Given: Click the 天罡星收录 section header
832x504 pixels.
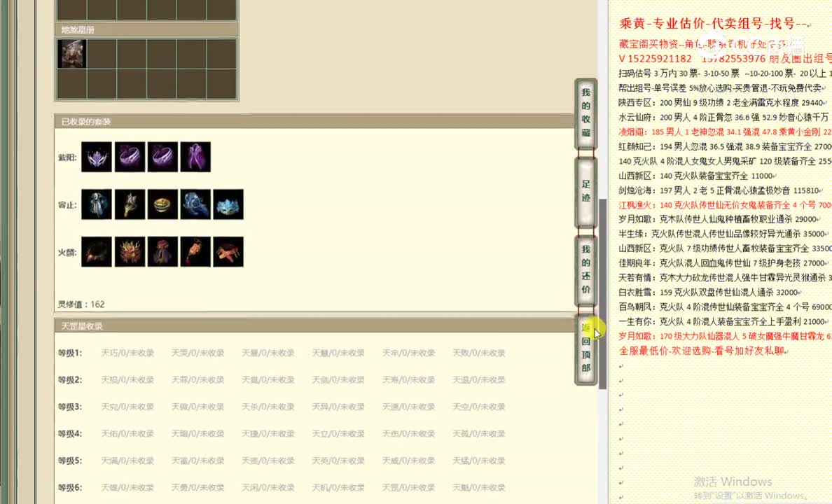Looking at the screenshot, I should pyautogui.click(x=314, y=325).
